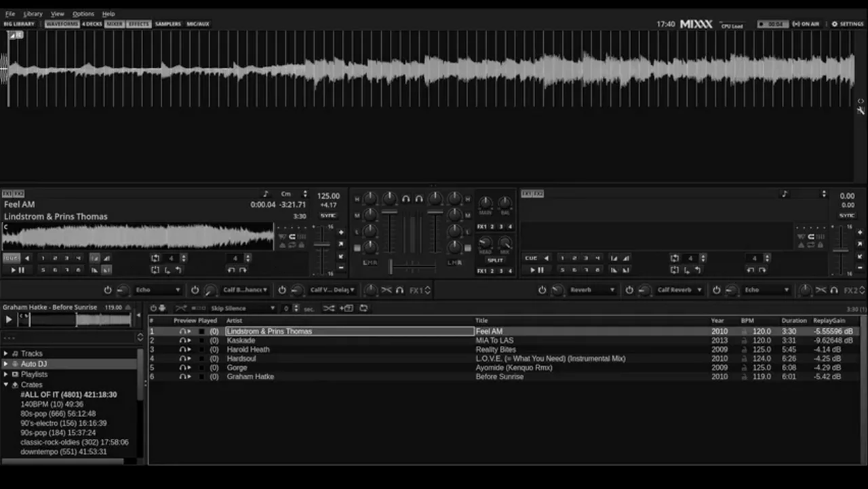Viewport: 868px width, 489px height.
Task: Toggle the MIXER section
Action: [x=114, y=24]
